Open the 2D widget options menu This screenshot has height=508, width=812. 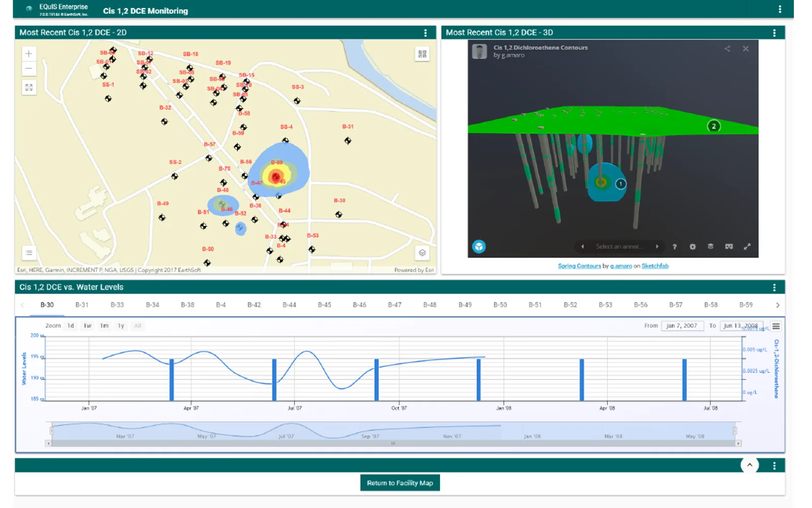[x=425, y=33]
